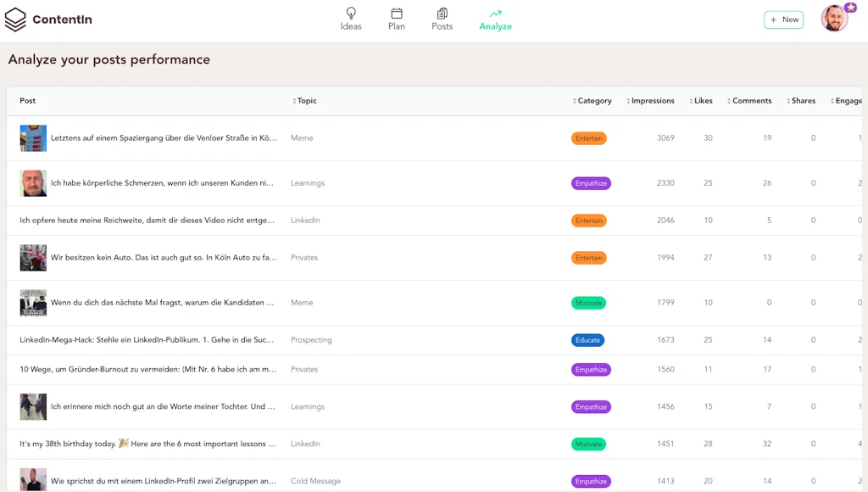Screen dimensions: 868x492
Task: Sort table by Category column
Action: tap(593, 101)
